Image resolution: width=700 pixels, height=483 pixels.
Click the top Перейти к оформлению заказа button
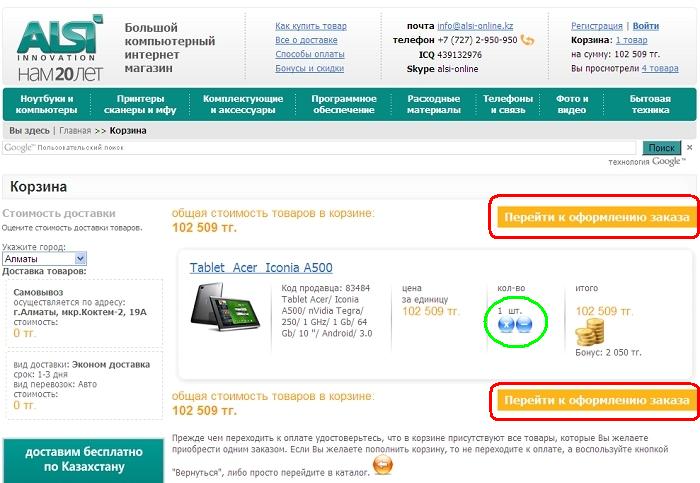[x=596, y=217]
